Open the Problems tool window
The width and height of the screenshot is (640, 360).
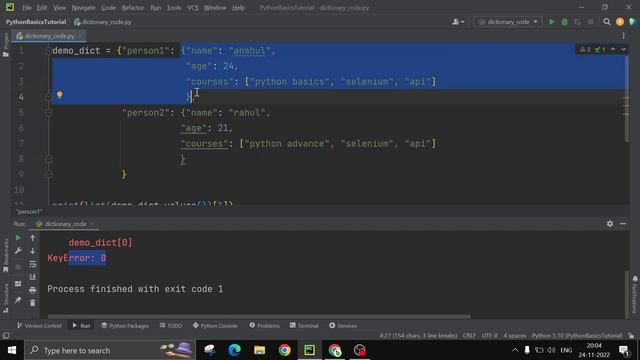click(264, 325)
